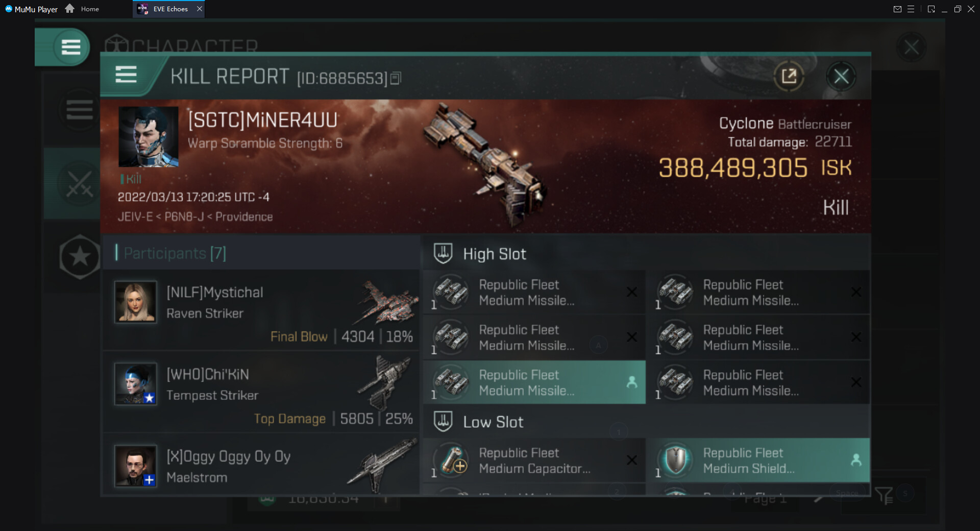The width and height of the screenshot is (980, 531).
Task: Switch to the EVE Echoes tab
Action: [169, 9]
